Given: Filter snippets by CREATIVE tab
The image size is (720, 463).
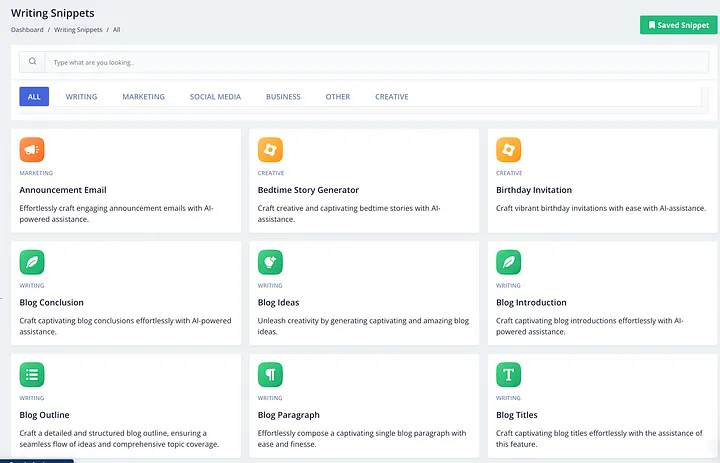Looking at the screenshot, I should coord(392,96).
